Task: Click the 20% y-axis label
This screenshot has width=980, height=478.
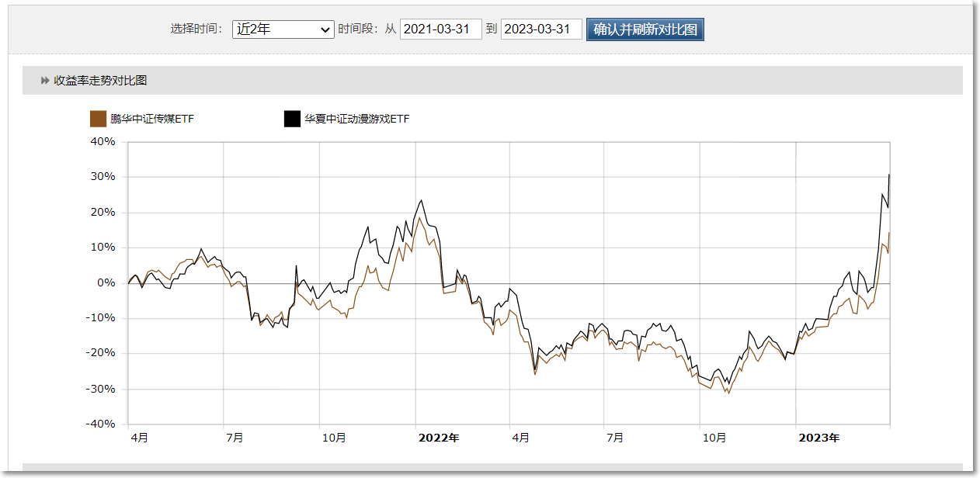Action: pos(103,212)
